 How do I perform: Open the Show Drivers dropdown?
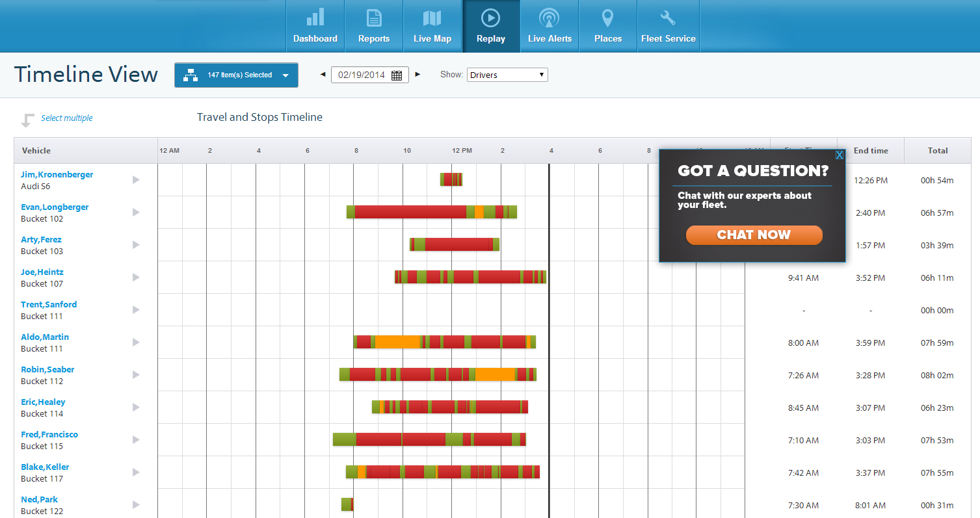tap(507, 75)
